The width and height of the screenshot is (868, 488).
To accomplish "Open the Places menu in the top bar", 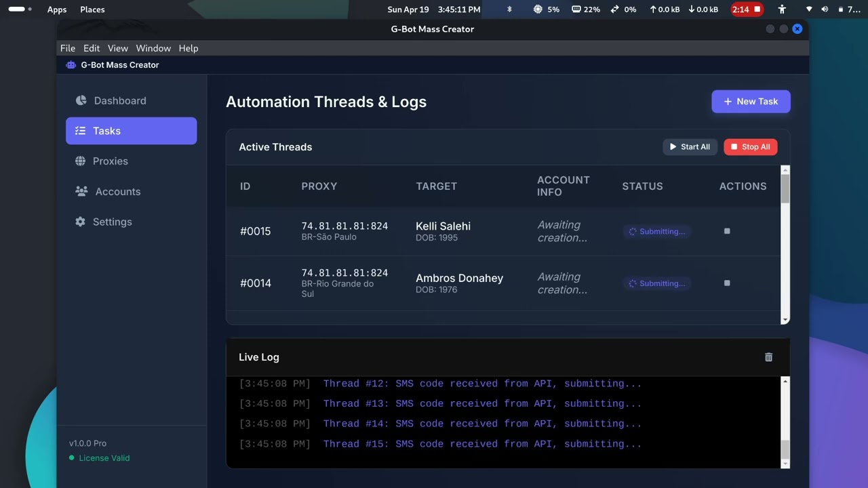I will pyautogui.click(x=92, y=9).
